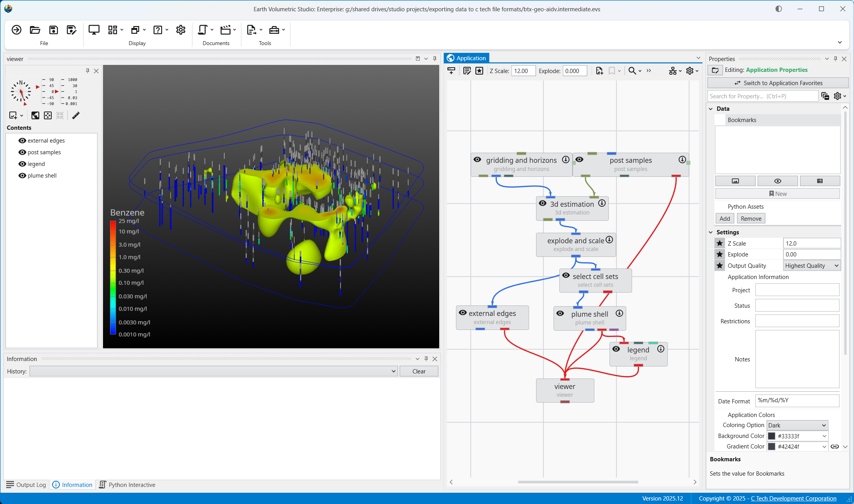The height and width of the screenshot is (504, 854).
Task: Switch to the Output Log tab
Action: pos(26,485)
